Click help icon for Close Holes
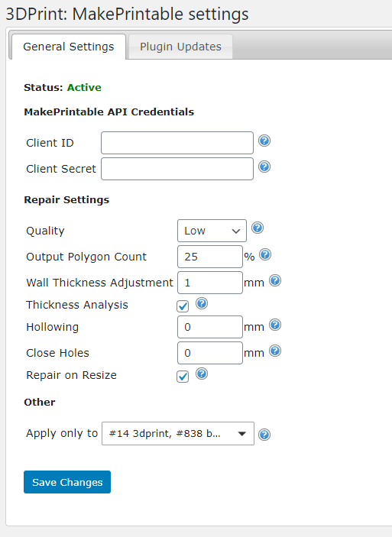The height and width of the screenshot is (537, 392). tap(275, 351)
